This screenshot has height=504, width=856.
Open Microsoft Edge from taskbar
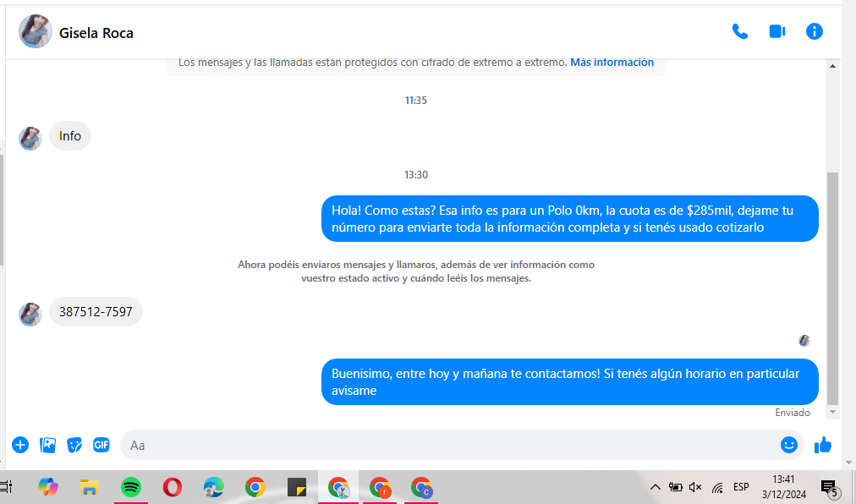tap(213, 487)
